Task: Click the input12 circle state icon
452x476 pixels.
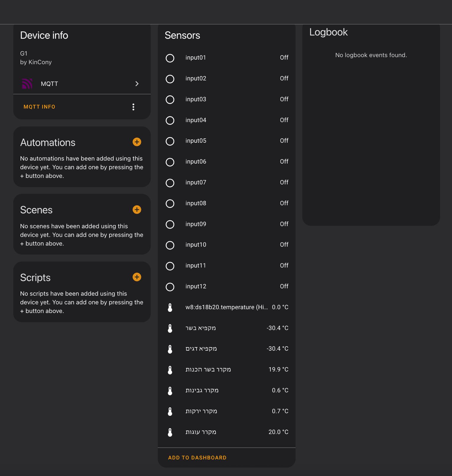Action: coord(170,287)
